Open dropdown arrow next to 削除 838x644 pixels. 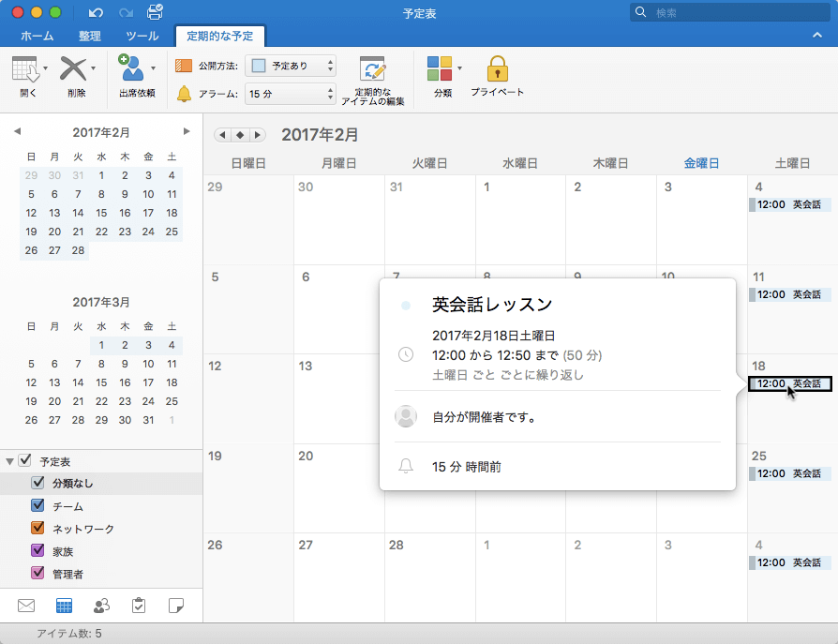93,68
